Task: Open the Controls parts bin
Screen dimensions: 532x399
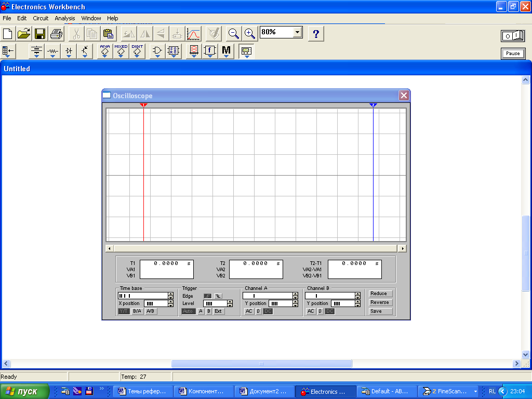Action: point(210,51)
